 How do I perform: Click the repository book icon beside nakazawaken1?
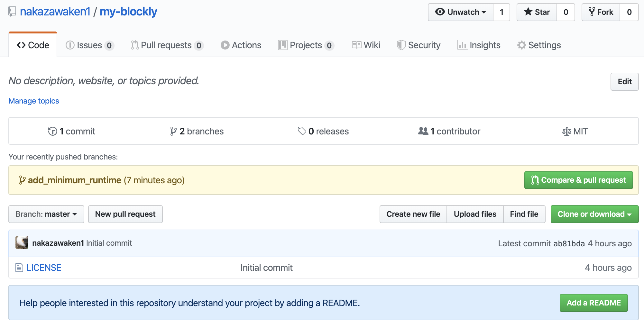pos(12,11)
